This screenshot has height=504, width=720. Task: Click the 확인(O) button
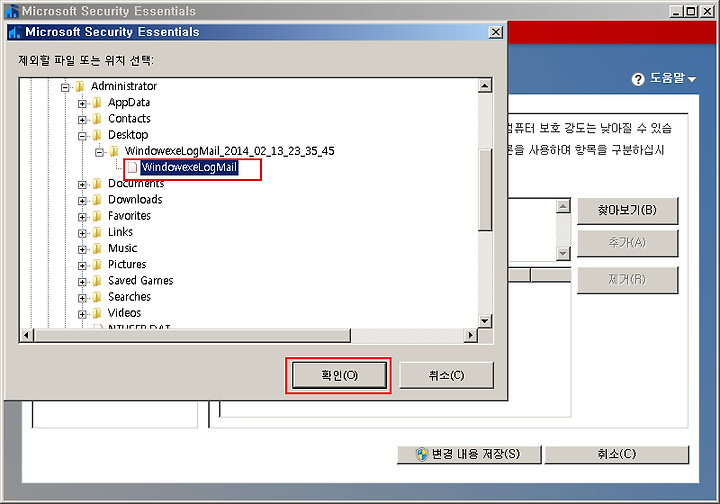[x=339, y=375]
